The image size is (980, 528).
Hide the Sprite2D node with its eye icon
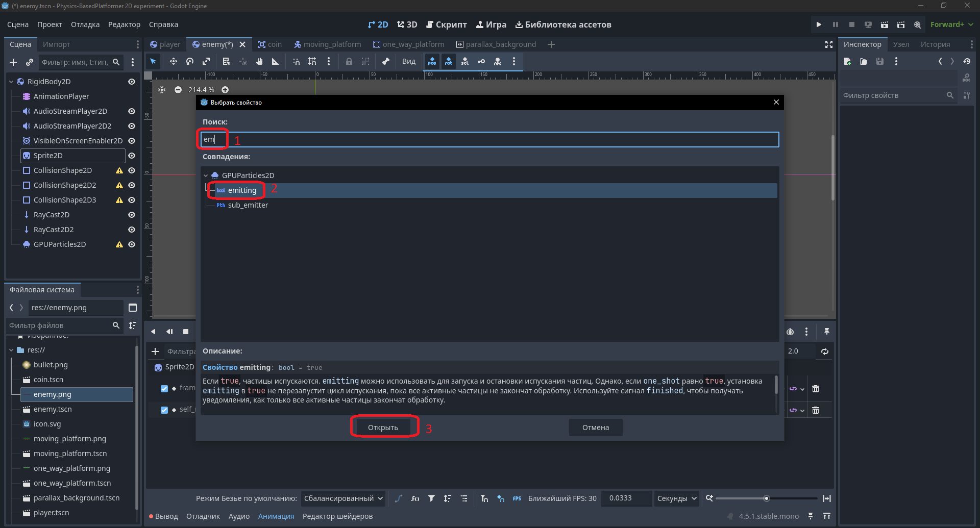pos(132,156)
